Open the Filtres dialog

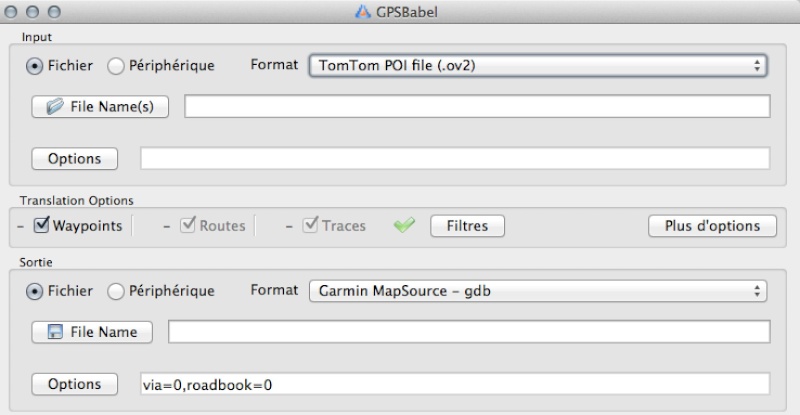point(467,226)
